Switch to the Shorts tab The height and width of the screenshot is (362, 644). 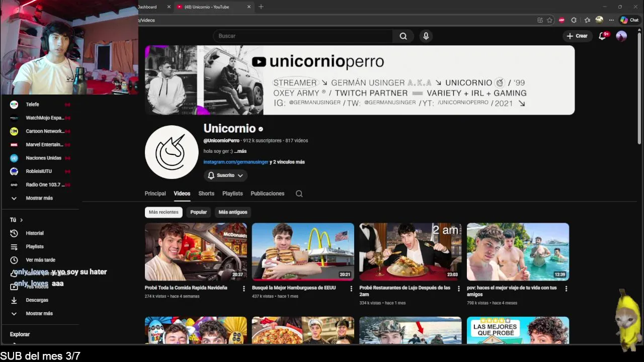tap(206, 194)
